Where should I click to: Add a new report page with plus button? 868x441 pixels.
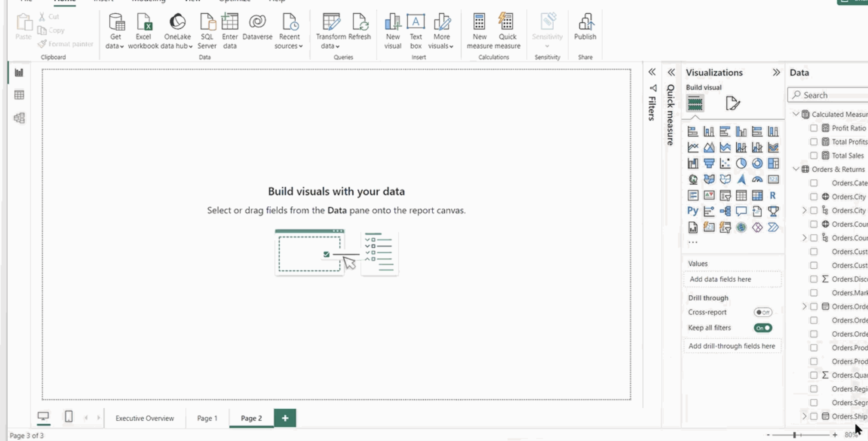tap(285, 418)
